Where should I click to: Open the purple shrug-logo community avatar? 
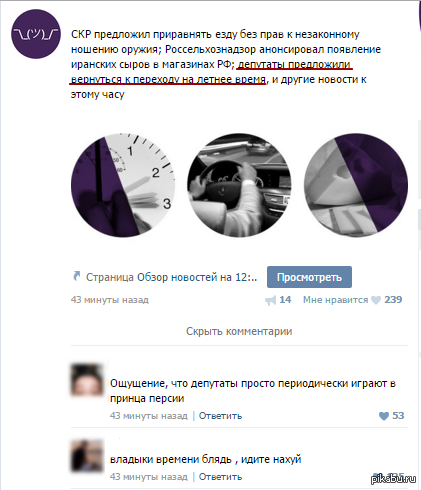coord(36,34)
